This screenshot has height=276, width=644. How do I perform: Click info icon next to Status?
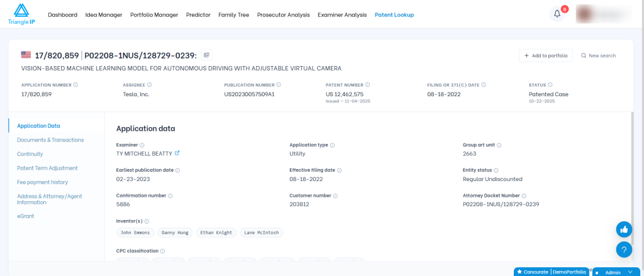click(550, 85)
